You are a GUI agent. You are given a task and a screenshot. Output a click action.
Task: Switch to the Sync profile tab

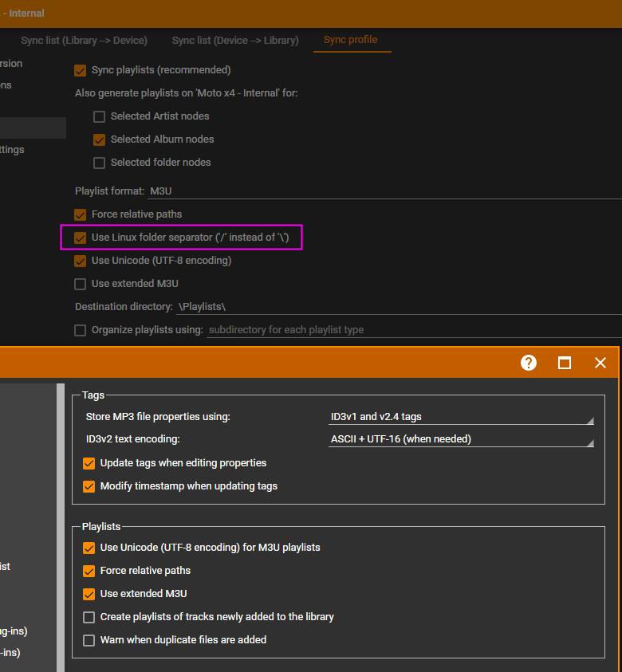point(351,40)
